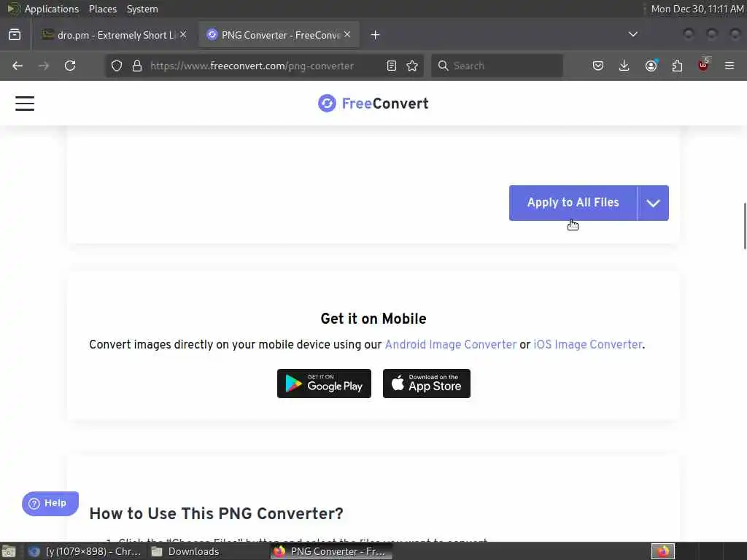Click the page vertical scrollbar thumb
The width and height of the screenshot is (747, 560).
coord(745,226)
